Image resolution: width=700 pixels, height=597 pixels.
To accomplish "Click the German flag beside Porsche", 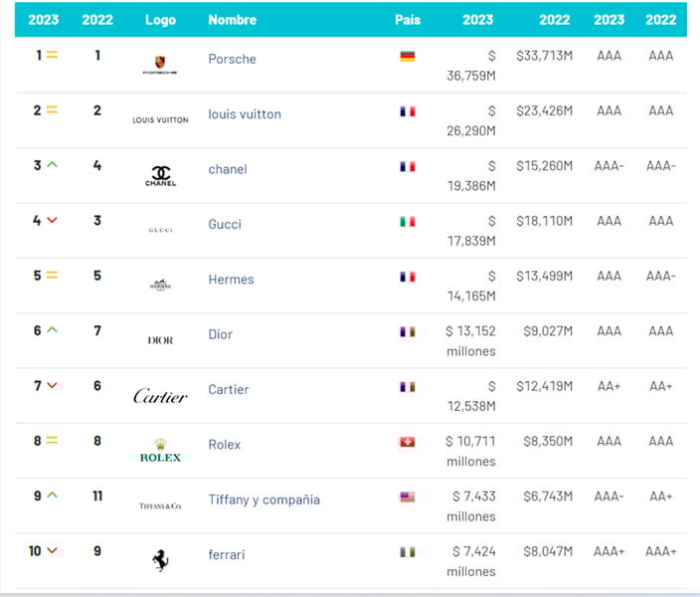I will coord(407,57).
